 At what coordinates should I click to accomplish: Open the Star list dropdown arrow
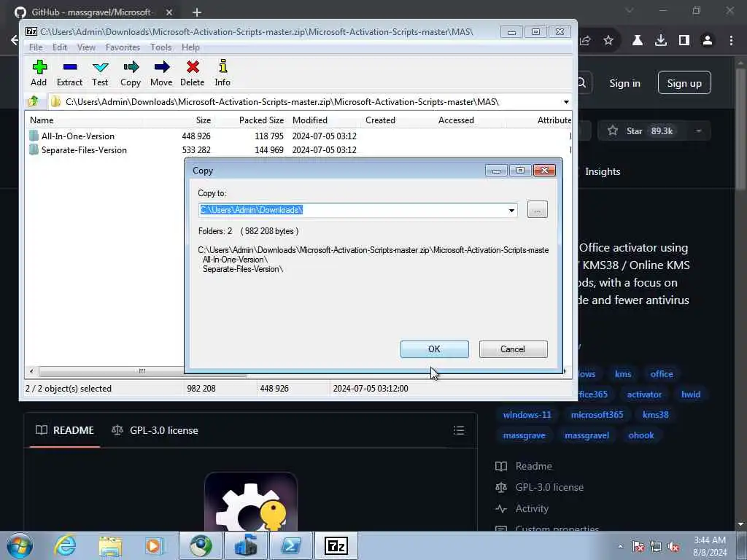pos(698,131)
